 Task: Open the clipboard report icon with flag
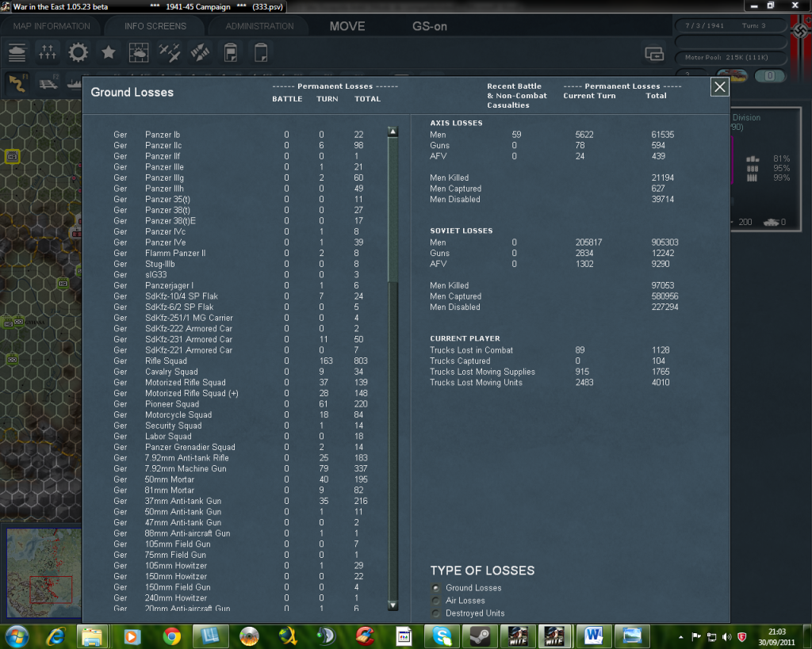tap(231, 52)
